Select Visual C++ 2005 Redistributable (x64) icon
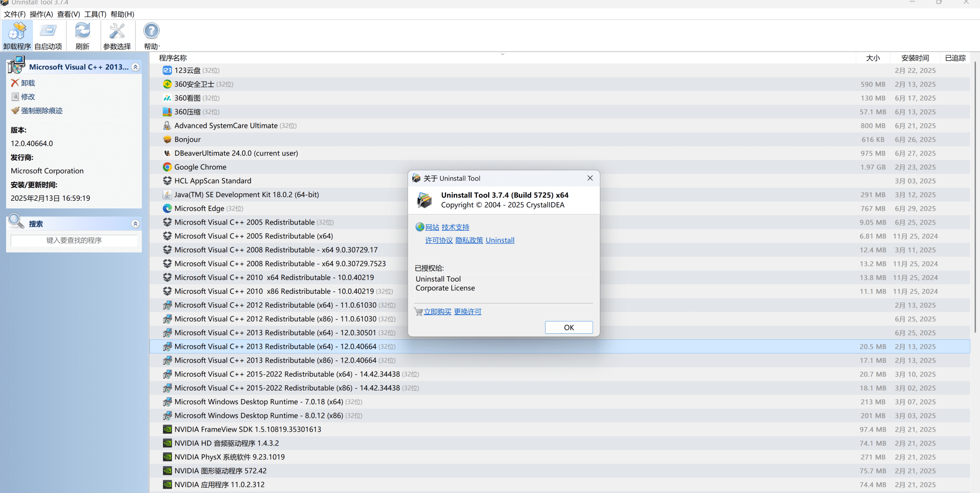Viewport: 980px width, 493px height. coord(167,236)
